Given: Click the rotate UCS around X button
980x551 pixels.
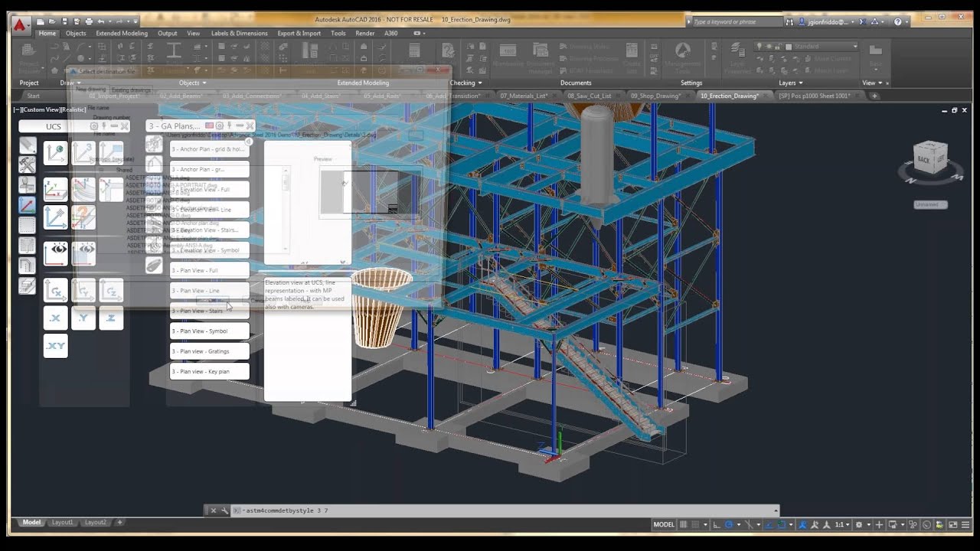Looking at the screenshot, I should point(55,291).
